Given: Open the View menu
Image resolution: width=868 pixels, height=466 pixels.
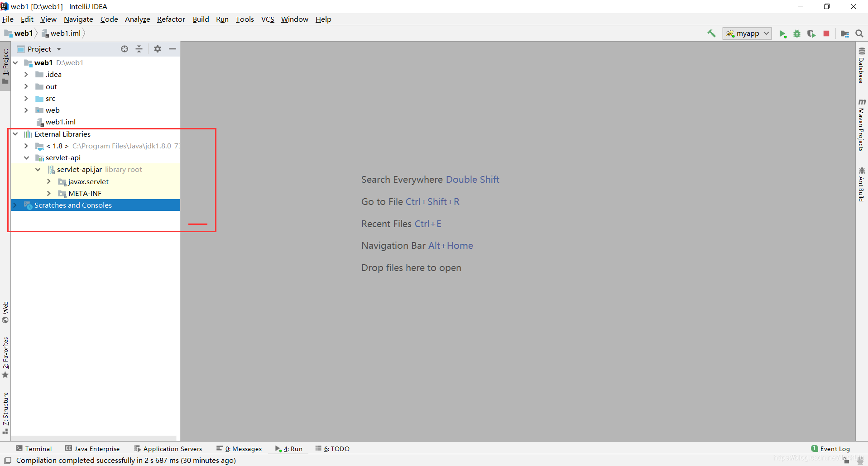Looking at the screenshot, I should (48, 19).
